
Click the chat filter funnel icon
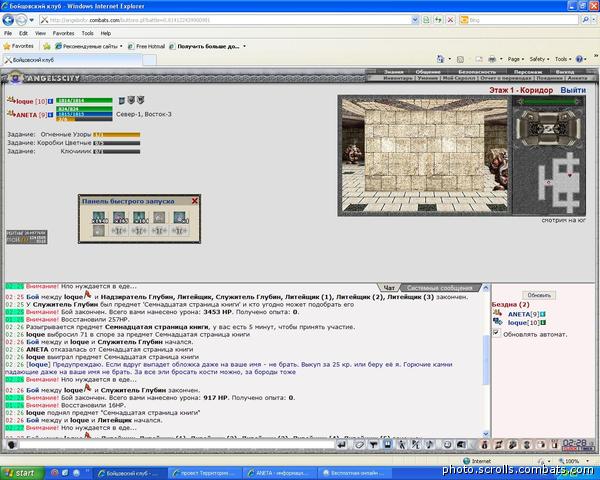point(373,444)
